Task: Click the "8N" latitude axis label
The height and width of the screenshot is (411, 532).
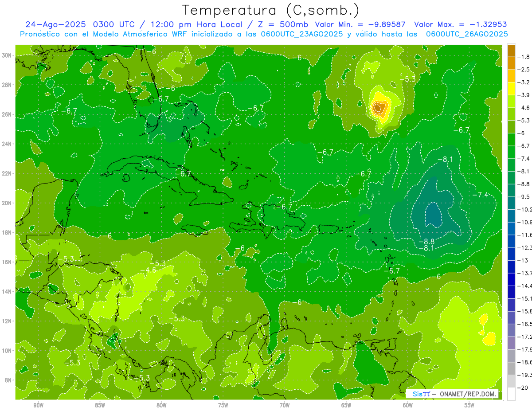Action: point(9,380)
